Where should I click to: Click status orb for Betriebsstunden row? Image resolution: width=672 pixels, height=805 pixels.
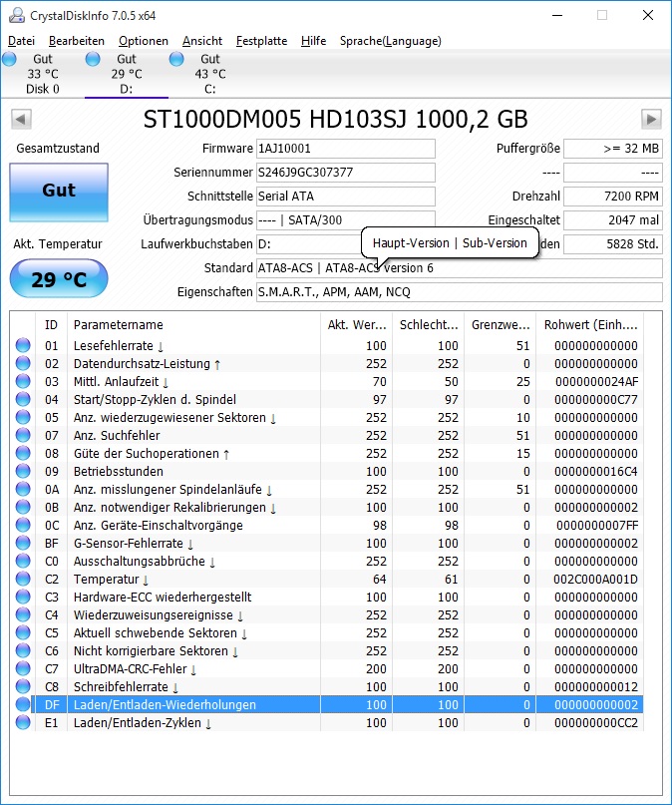click(x=23, y=471)
